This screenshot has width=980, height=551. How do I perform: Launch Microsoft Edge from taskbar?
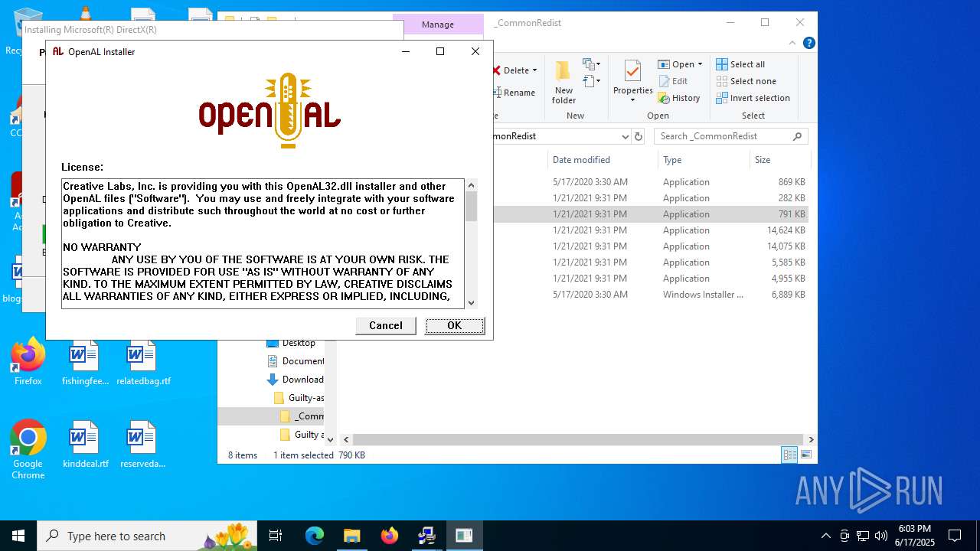pyautogui.click(x=315, y=536)
